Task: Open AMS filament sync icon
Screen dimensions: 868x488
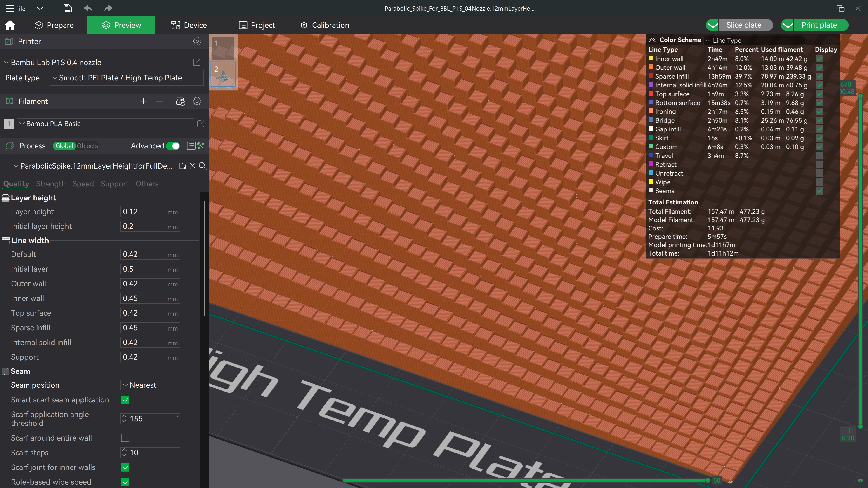Action: coord(180,101)
